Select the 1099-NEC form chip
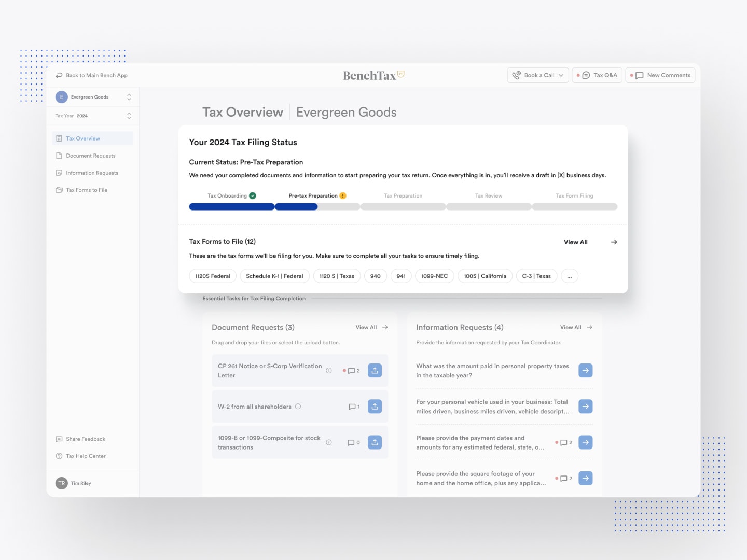The width and height of the screenshot is (747, 560). [435, 276]
